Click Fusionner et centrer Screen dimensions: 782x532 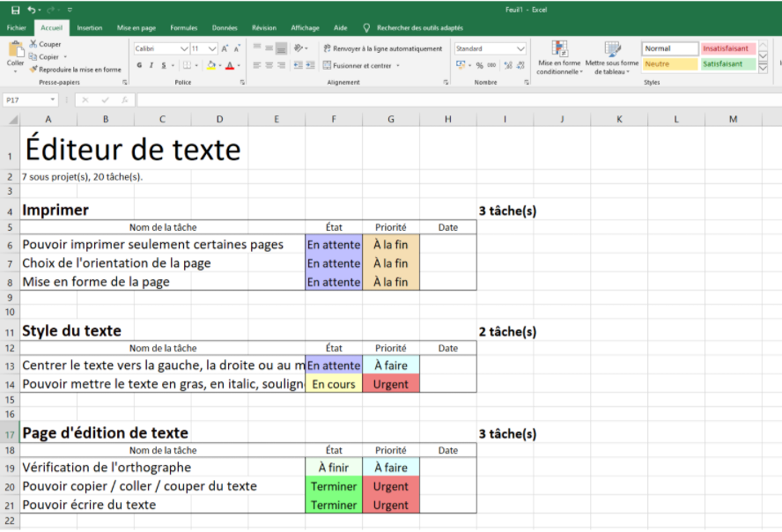pyautogui.click(x=357, y=65)
